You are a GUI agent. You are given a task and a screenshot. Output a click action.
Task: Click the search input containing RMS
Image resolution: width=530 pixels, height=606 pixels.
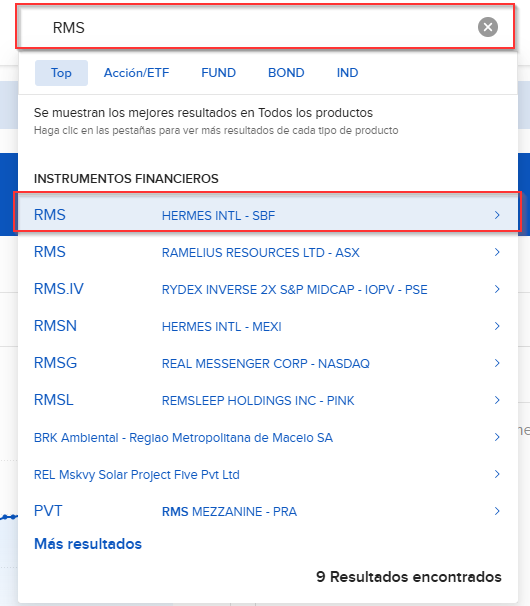coord(265,27)
